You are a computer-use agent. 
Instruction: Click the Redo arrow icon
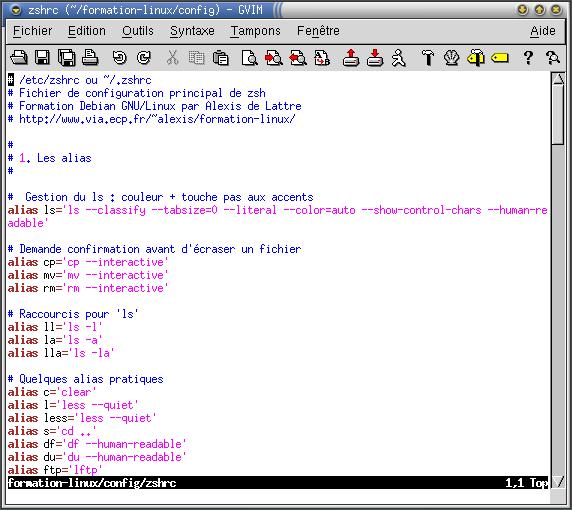(144, 58)
